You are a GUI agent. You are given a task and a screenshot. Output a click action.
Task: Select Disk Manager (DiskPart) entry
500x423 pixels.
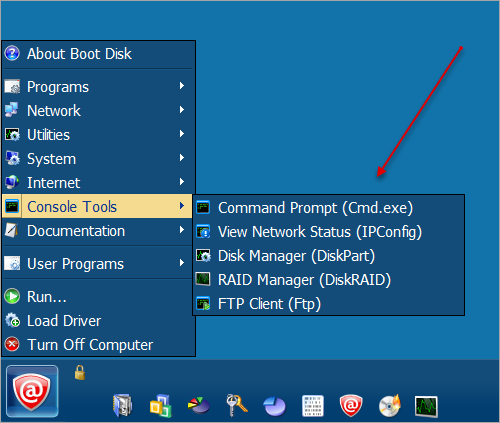(328, 256)
